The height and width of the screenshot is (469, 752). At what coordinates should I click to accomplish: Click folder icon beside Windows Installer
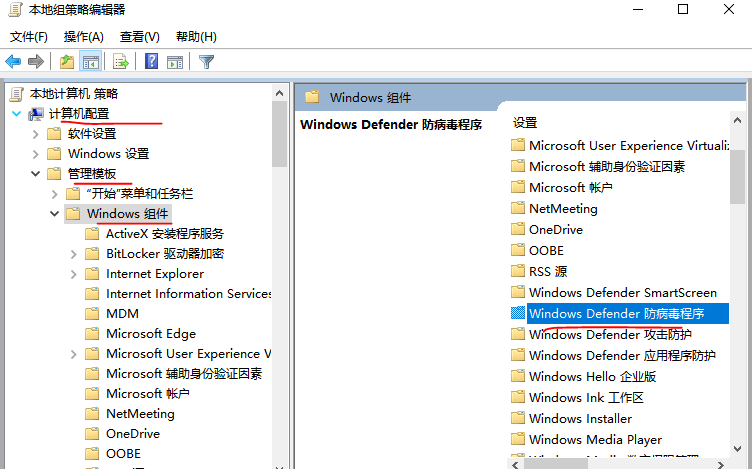(518, 418)
